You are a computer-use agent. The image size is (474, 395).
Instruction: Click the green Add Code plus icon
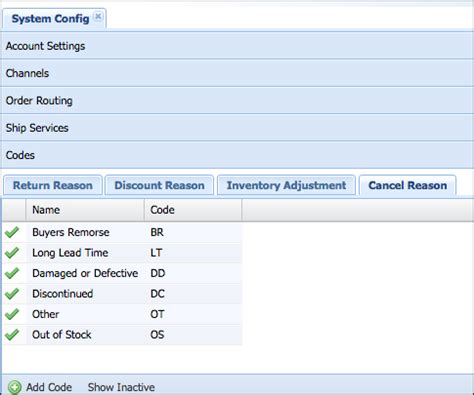tap(14, 388)
